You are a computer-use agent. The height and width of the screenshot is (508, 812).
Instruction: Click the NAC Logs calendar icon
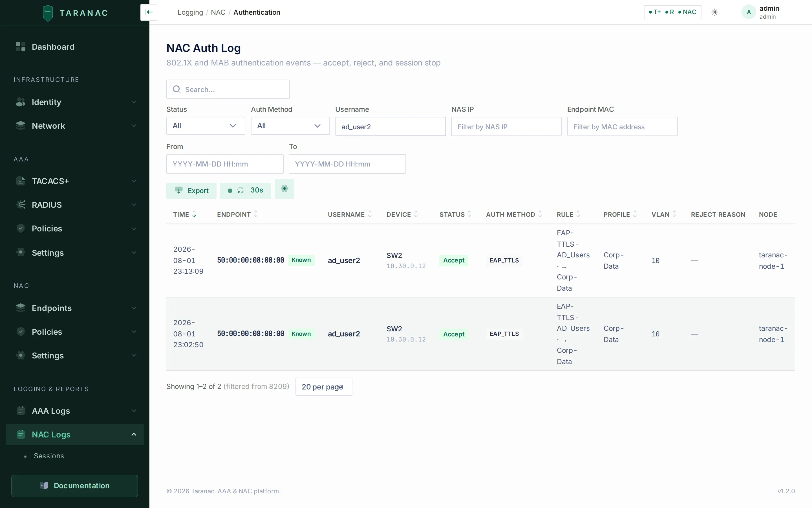tap(21, 434)
